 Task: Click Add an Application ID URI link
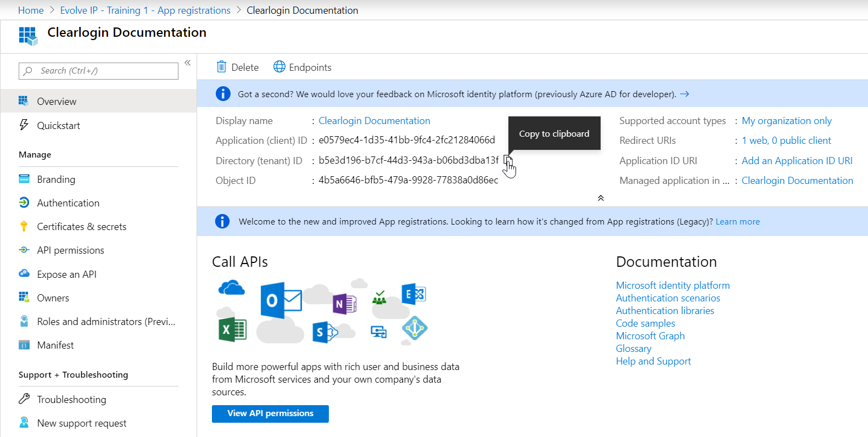pyautogui.click(x=797, y=161)
